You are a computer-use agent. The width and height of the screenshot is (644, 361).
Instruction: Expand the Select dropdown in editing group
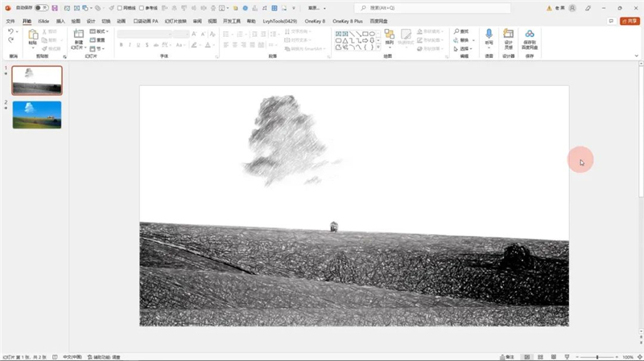[464, 48]
